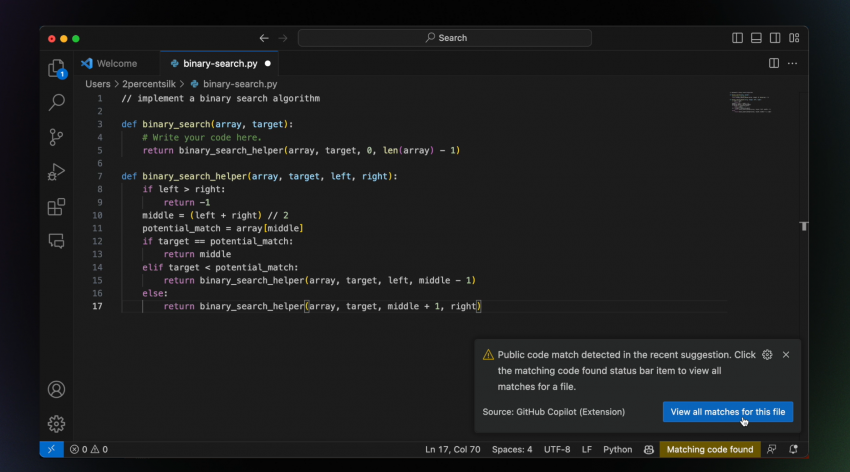Open the Source Control view
Image resolution: width=850 pixels, height=472 pixels.
click(x=57, y=137)
